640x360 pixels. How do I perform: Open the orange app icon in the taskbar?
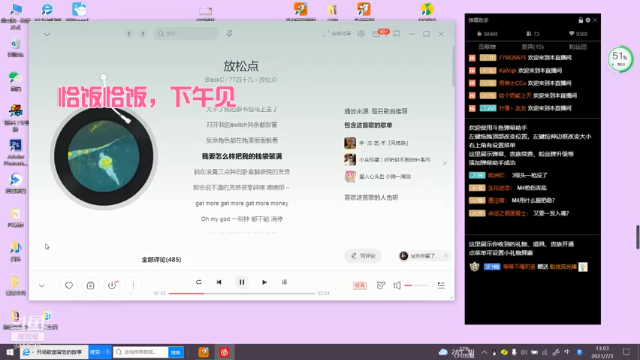(203, 352)
